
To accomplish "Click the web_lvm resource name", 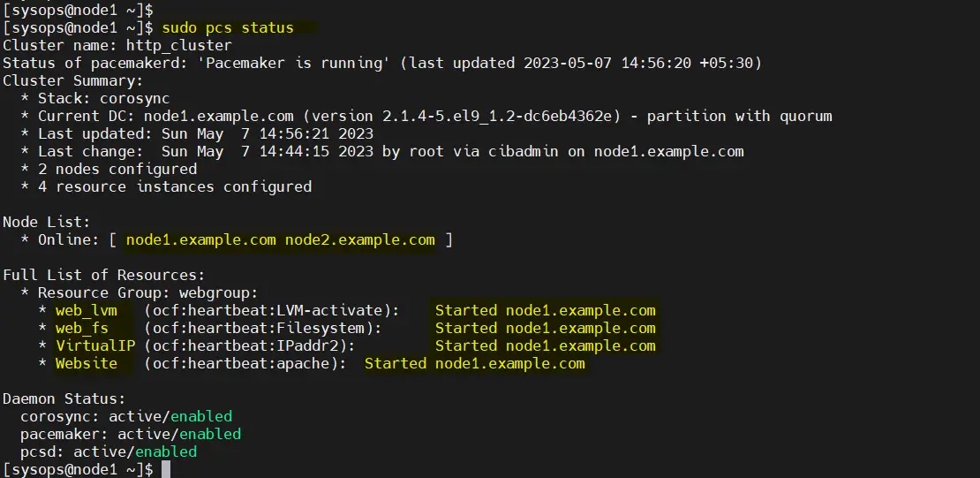I will pos(86,310).
